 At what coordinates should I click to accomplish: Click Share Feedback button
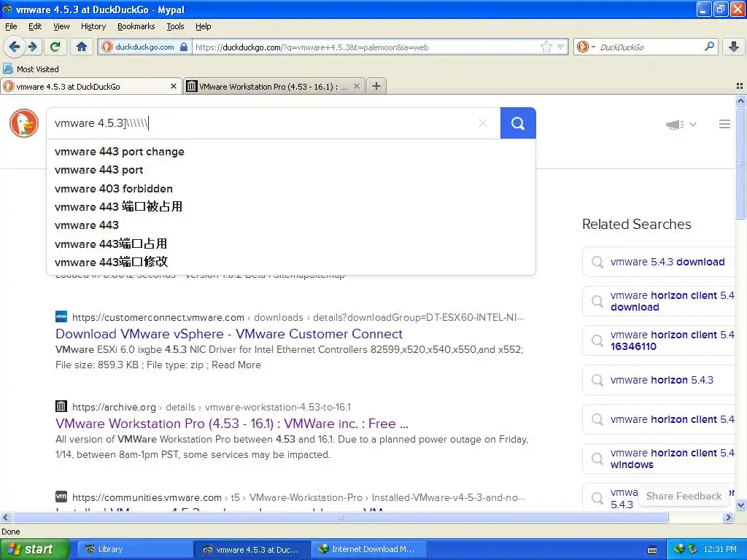tap(684, 496)
